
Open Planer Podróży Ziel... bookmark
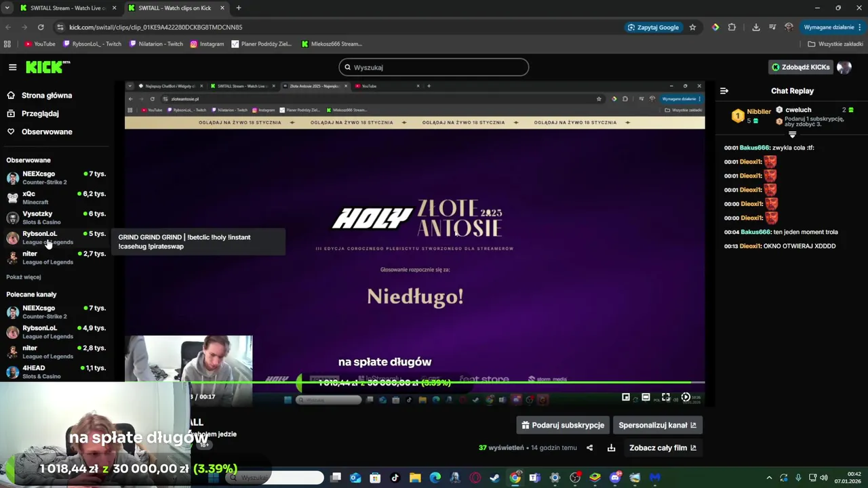tap(262, 44)
